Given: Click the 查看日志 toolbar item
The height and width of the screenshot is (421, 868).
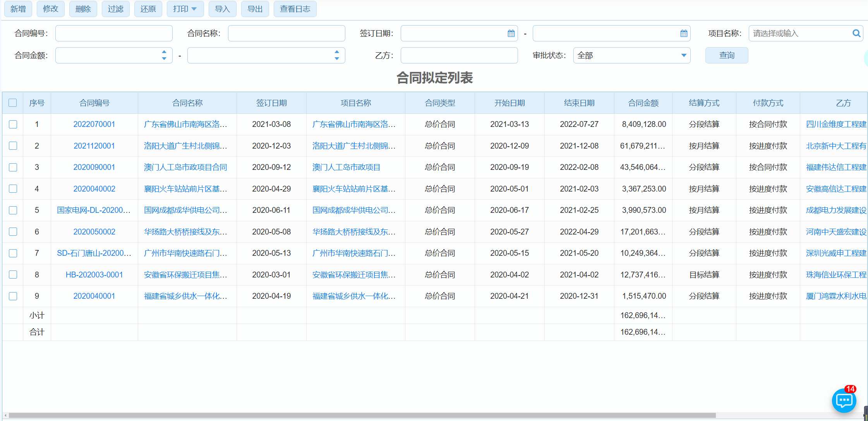Looking at the screenshot, I should click(x=295, y=9).
